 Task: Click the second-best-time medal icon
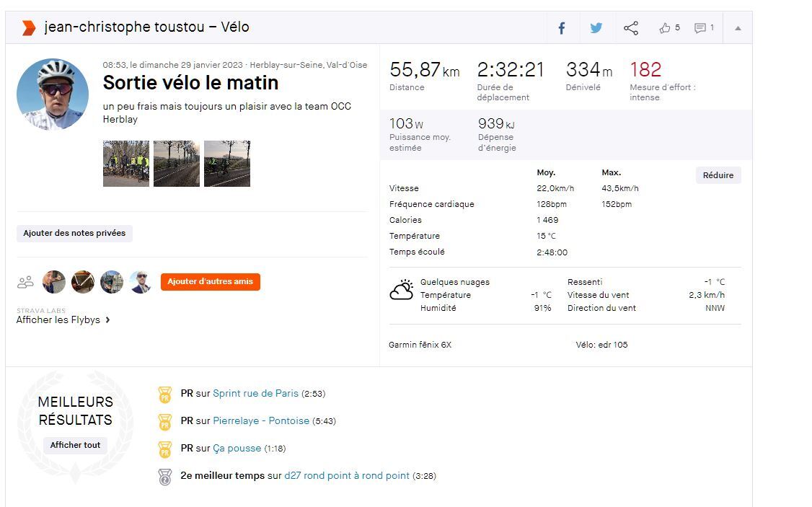tap(164, 477)
